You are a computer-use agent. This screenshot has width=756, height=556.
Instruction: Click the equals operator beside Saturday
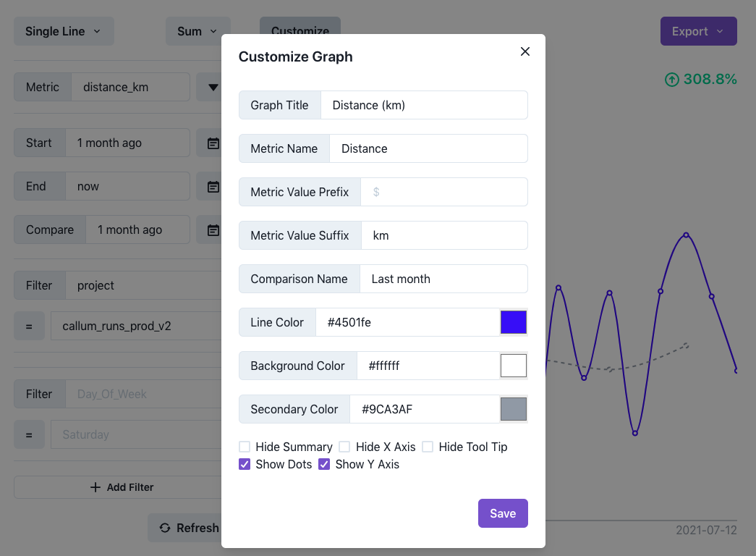click(29, 435)
